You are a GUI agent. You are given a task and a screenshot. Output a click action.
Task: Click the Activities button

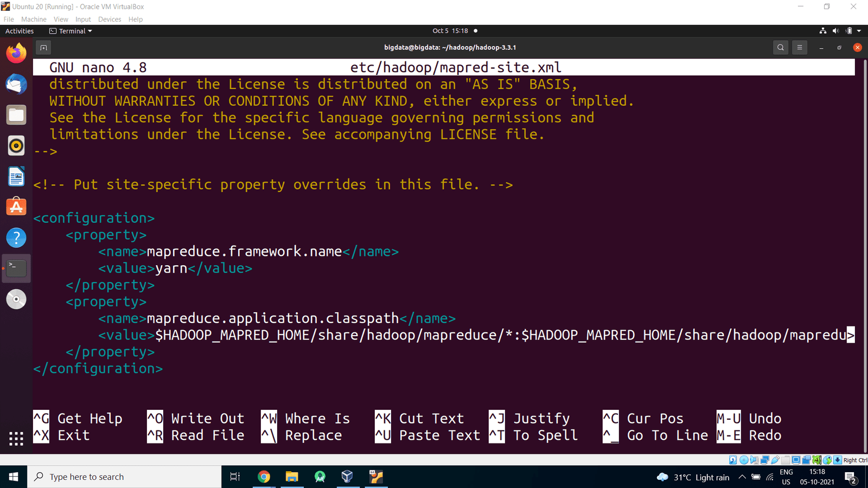(x=20, y=31)
